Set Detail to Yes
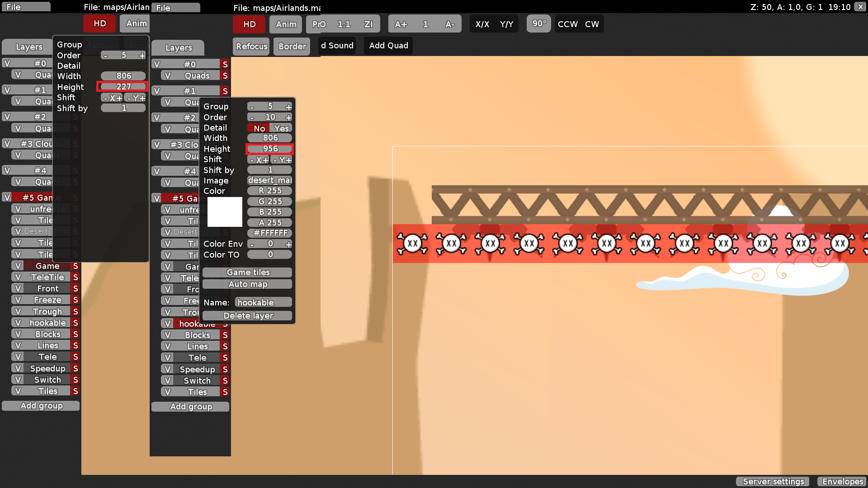Screen dimensions: 868x488 [x=281, y=128]
